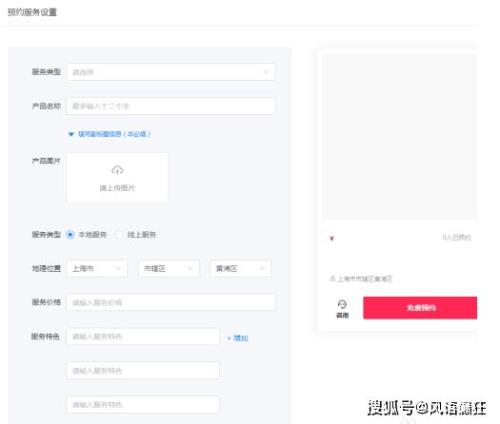The height and width of the screenshot is (424, 500).
Task: Open the 服务类型 dropdown showing 请选择
Action: [170, 72]
